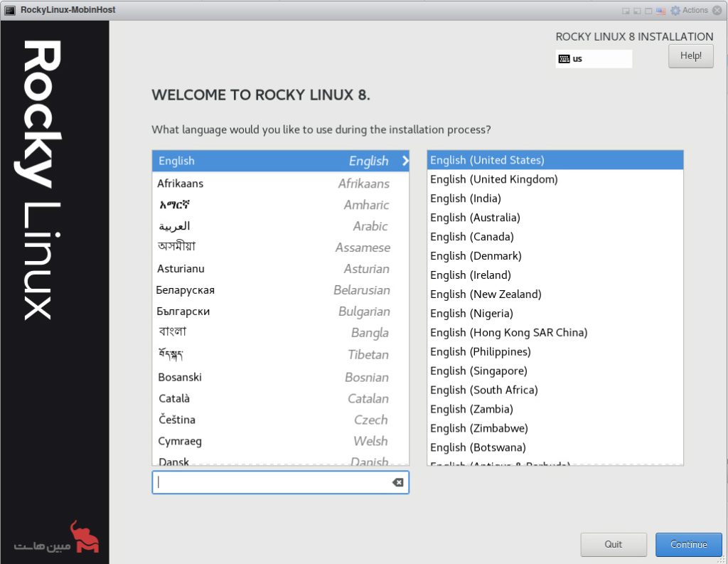Select English (Canada) locale

[555, 237]
